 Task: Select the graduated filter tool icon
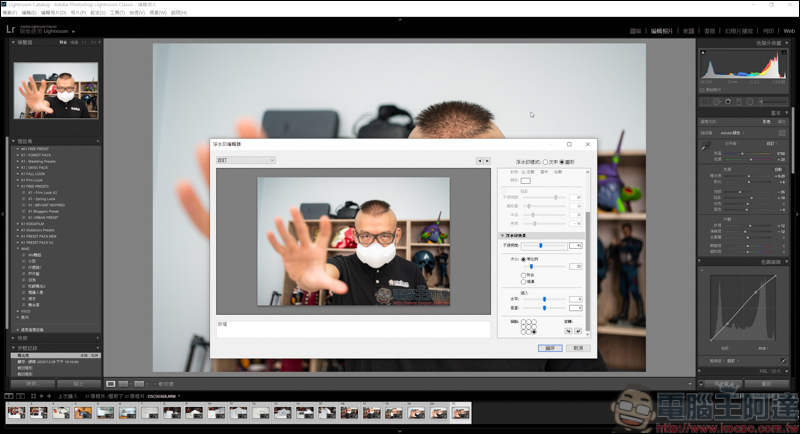(x=739, y=101)
